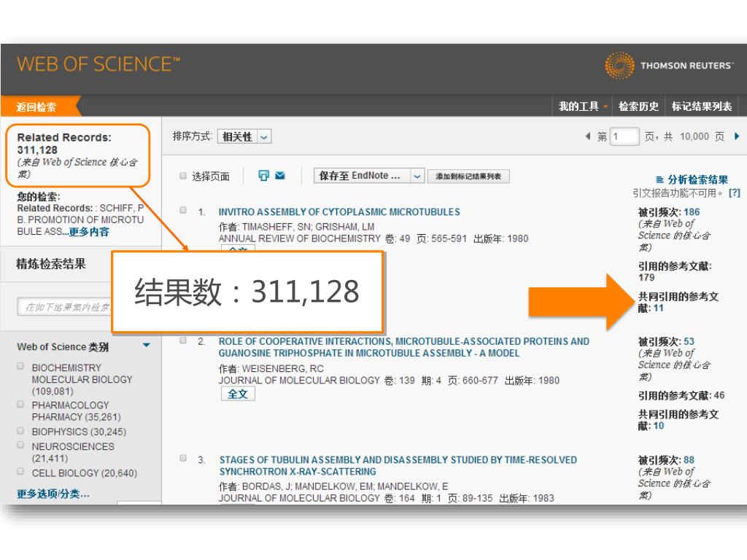Open the 我的工具 menu
The width and height of the screenshot is (747, 560).
[x=583, y=106]
